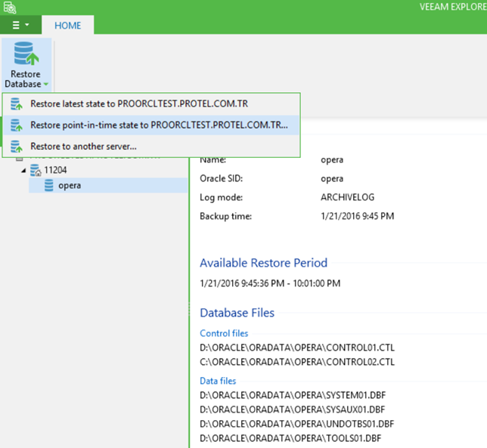Click the 11204 Oracle home icon

35,171
